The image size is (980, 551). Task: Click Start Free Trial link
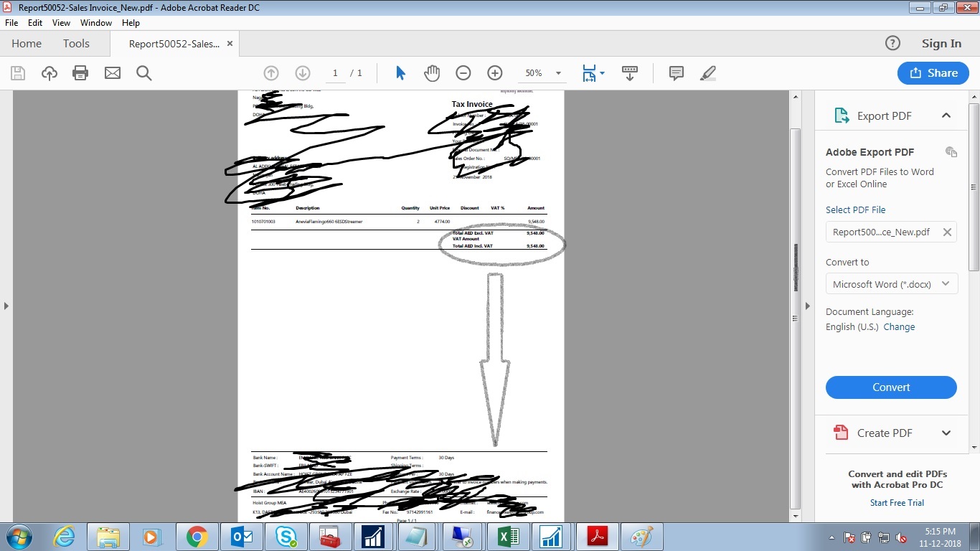(897, 503)
